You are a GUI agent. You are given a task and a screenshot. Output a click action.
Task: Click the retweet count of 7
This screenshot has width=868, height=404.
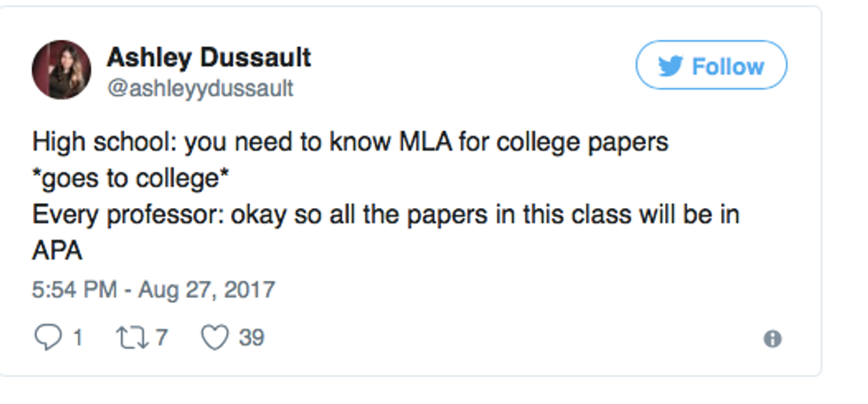(162, 338)
